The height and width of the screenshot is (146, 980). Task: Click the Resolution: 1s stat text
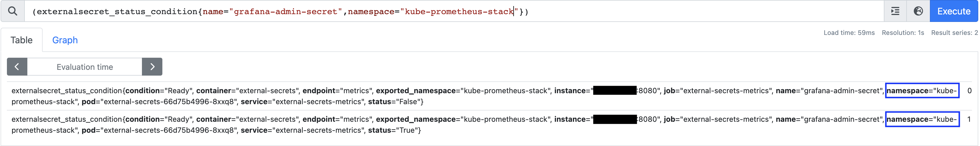(903, 33)
